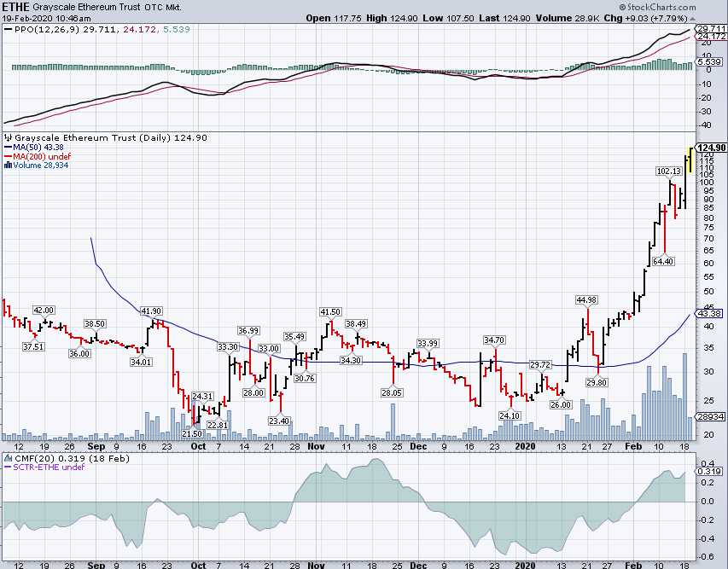728x569 pixels.
Task: Select the 64.40 price low annotation
Action: click(x=663, y=261)
